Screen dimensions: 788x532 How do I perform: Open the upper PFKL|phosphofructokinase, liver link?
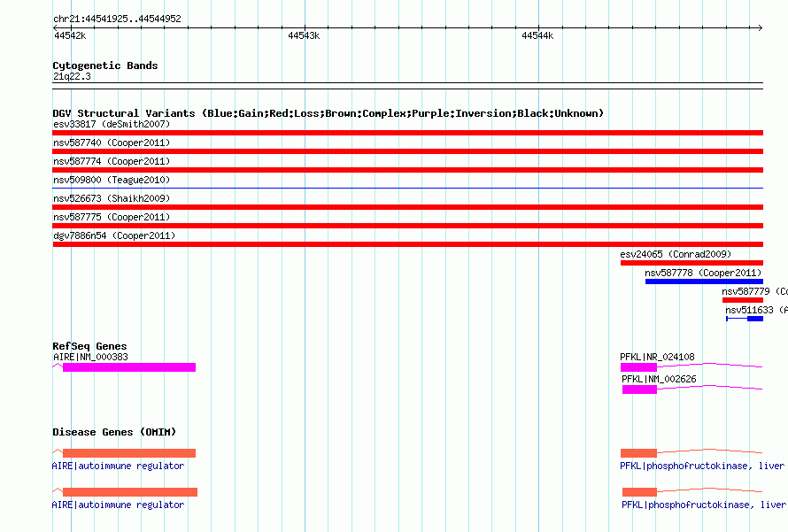pos(702,466)
